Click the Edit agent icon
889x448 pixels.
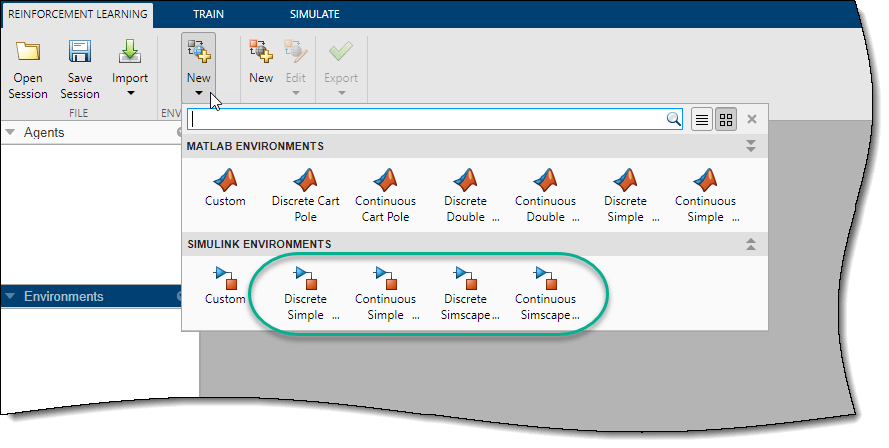[x=295, y=51]
